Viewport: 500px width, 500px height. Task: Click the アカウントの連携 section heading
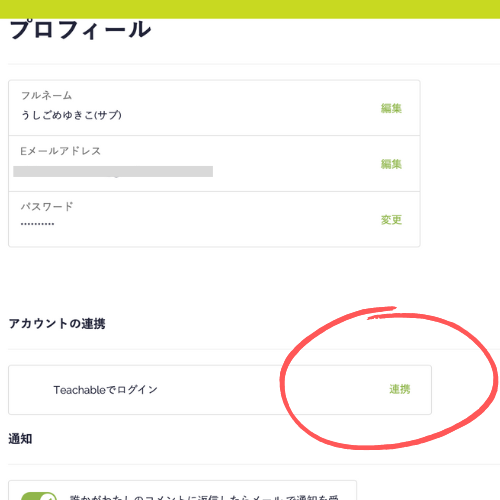pyautogui.click(x=57, y=324)
